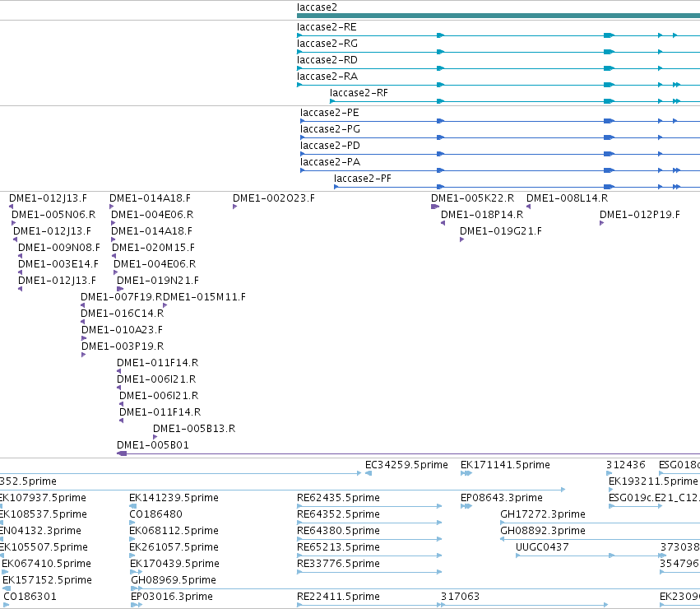The image size is (700, 609).
Task: Select the laccase2 gene label
Action: [317, 7]
